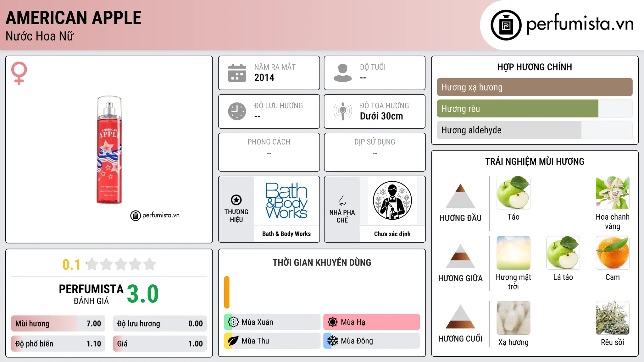The width and height of the screenshot is (644, 362).
Task: Open the Hương mặt trời thumbnail
Action: tap(514, 253)
